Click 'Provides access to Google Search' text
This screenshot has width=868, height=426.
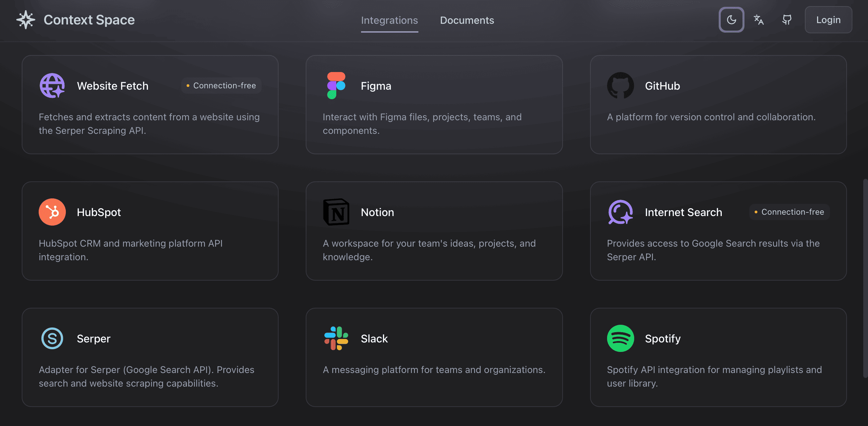pos(713,250)
